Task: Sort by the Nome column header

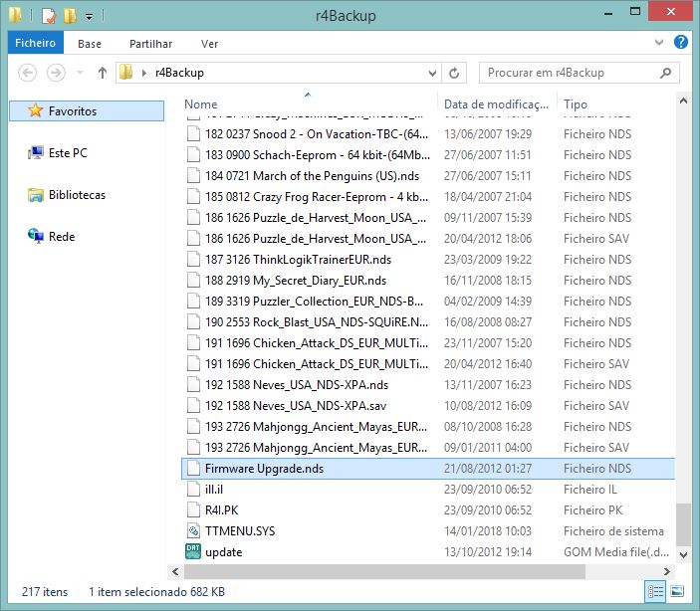Action: (201, 104)
